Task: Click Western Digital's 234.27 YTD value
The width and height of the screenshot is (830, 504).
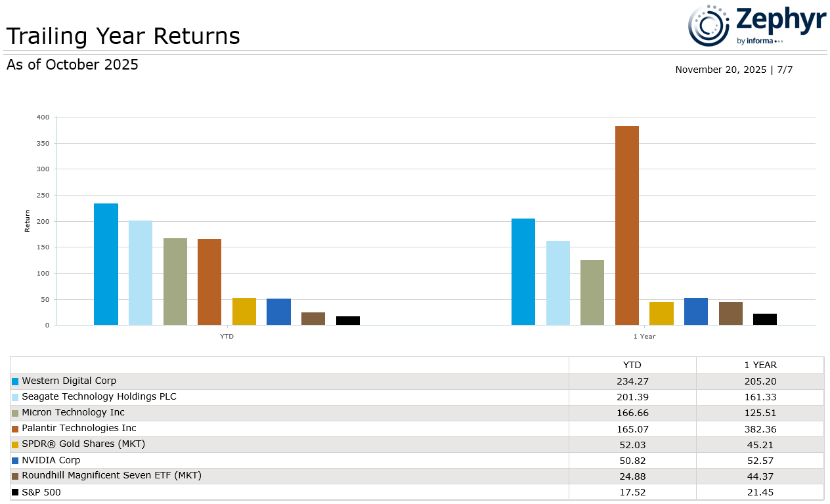Action: tap(632, 381)
